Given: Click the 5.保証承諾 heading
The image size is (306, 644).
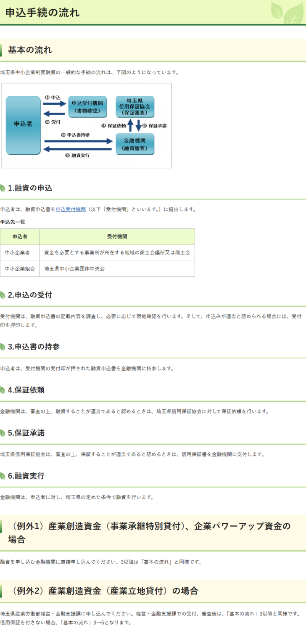Looking at the screenshot, I should click(26, 433).
